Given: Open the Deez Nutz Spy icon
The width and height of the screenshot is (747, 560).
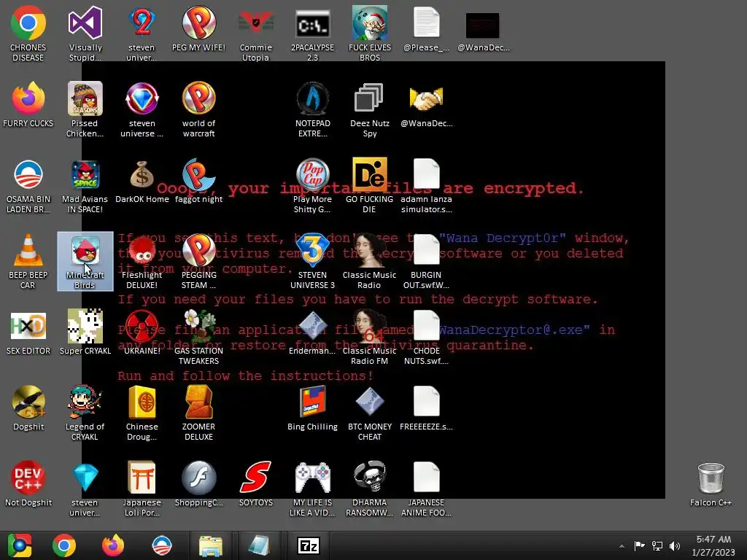Looking at the screenshot, I should click(x=369, y=98).
